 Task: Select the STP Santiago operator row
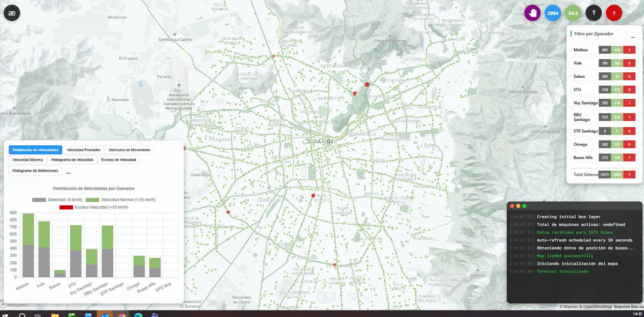[604, 131]
